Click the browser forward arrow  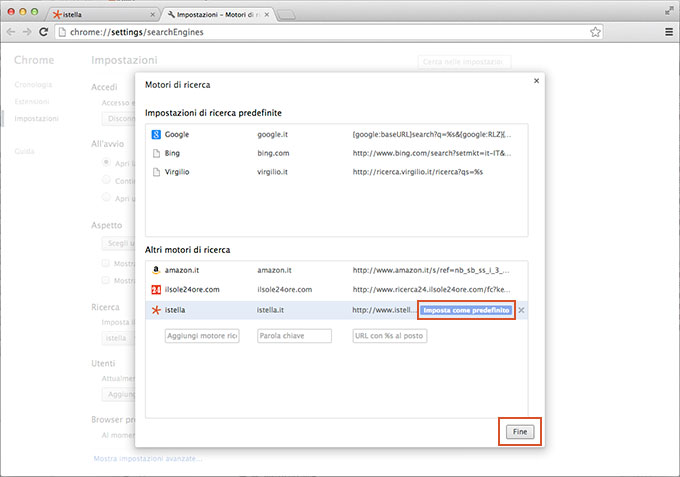pos(27,32)
